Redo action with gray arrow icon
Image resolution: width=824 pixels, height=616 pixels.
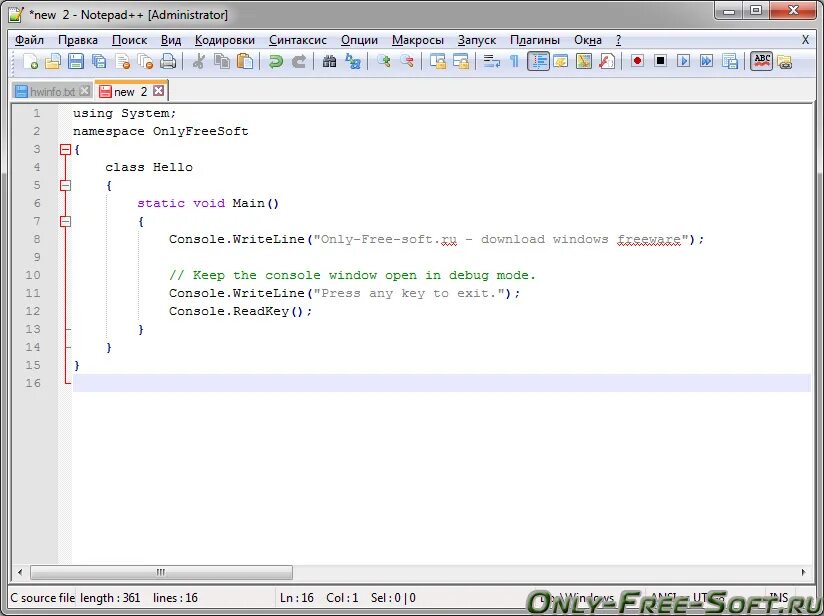coord(298,61)
